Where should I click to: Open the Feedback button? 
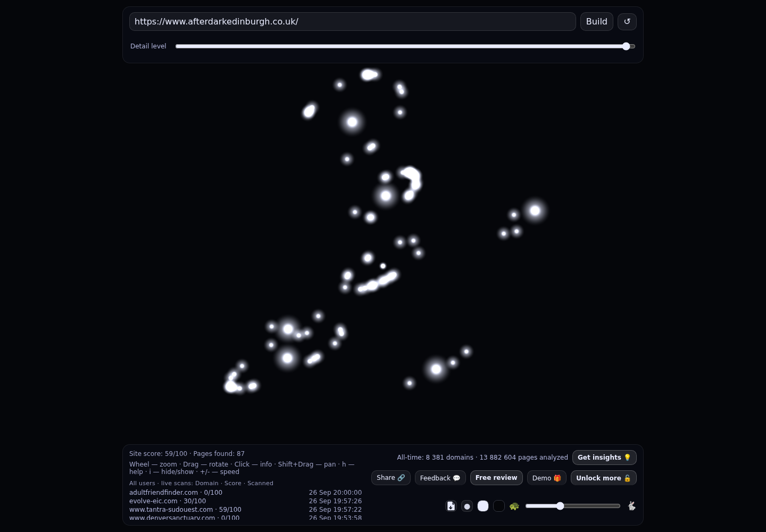pyautogui.click(x=440, y=478)
